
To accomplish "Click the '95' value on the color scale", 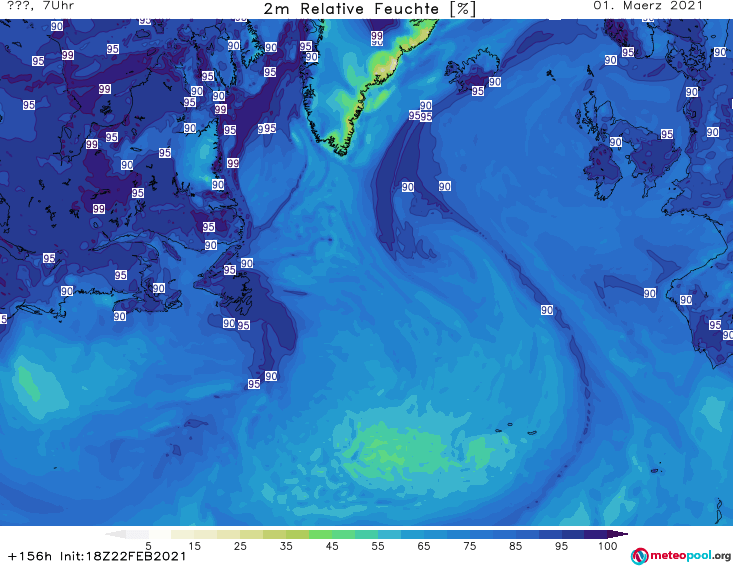I will [561, 546].
